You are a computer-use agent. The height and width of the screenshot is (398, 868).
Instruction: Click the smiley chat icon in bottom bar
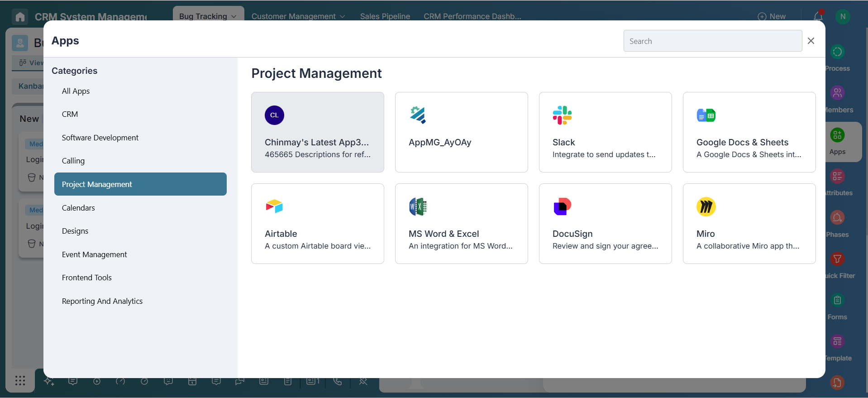168,381
